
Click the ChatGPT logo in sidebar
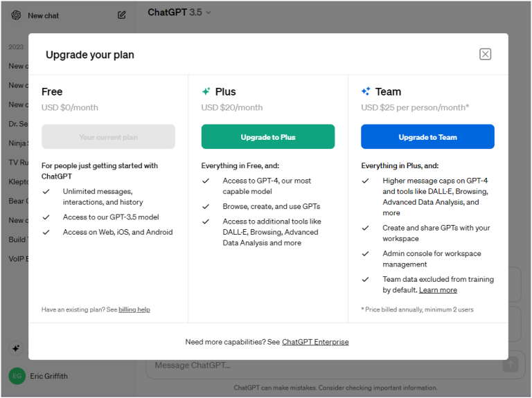coord(16,15)
